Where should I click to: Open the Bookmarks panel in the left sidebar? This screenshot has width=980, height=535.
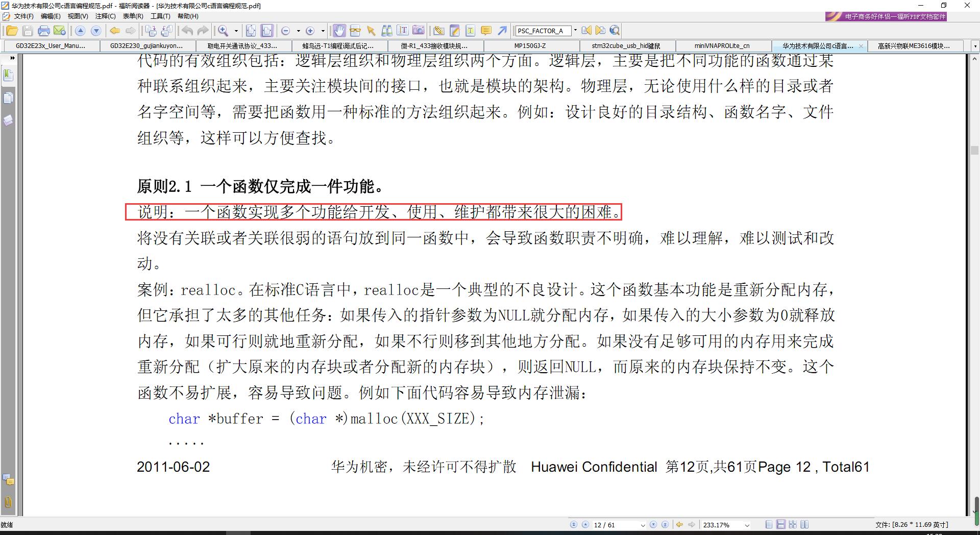[x=8, y=75]
